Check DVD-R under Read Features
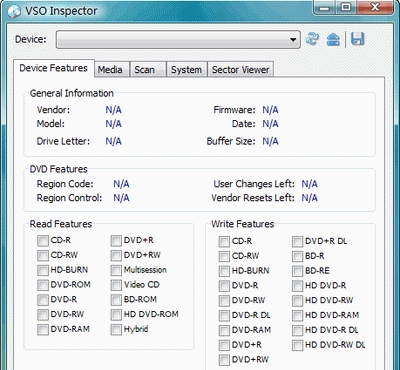Image resolution: width=400 pixels, height=370 pixels. 42,300
